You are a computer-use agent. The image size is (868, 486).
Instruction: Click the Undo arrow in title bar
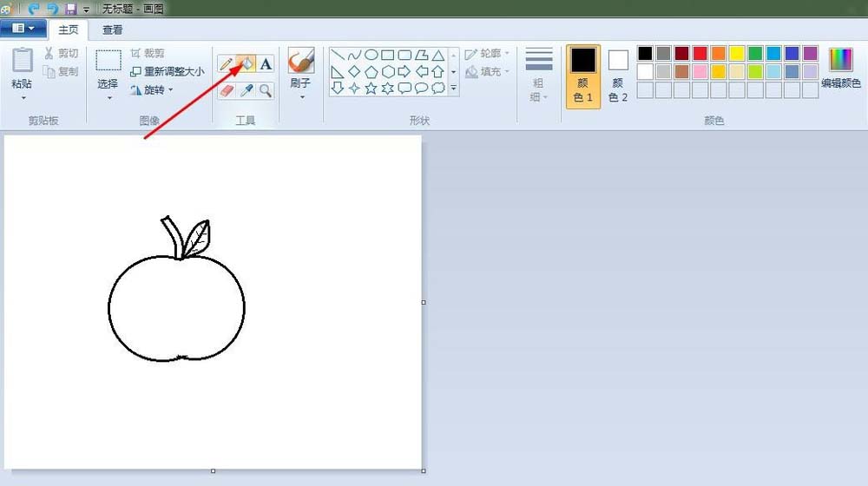click(34, 9)
